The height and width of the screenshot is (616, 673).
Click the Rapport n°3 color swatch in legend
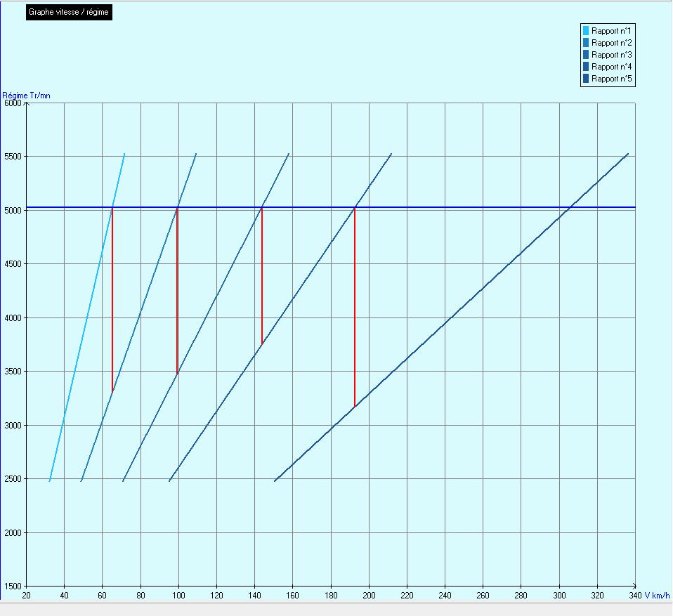pyautogui.click(x=586, y=55)
